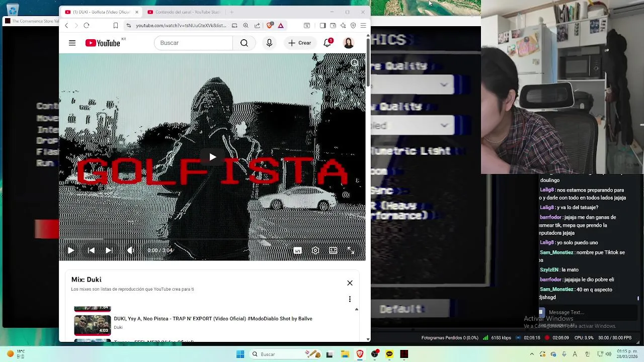Open Brave Rewards triangle icon

pyautogui.click(x=281, y=26)
